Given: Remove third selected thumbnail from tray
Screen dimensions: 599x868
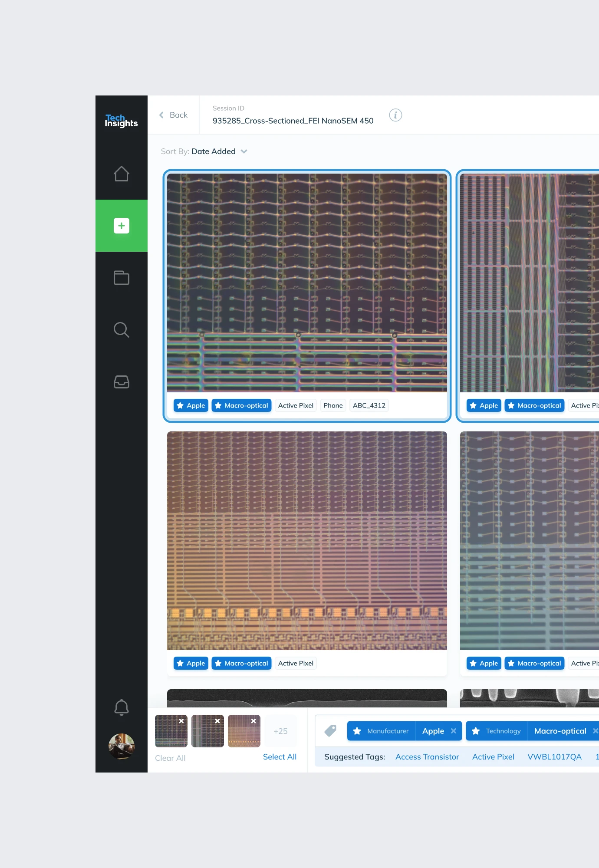Looking at the screenshot, I should (253, 721).
